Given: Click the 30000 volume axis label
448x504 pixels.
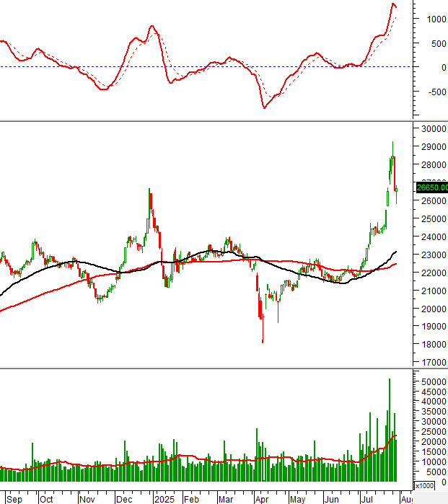Looking at the screenshot, I should click(434, 421).
